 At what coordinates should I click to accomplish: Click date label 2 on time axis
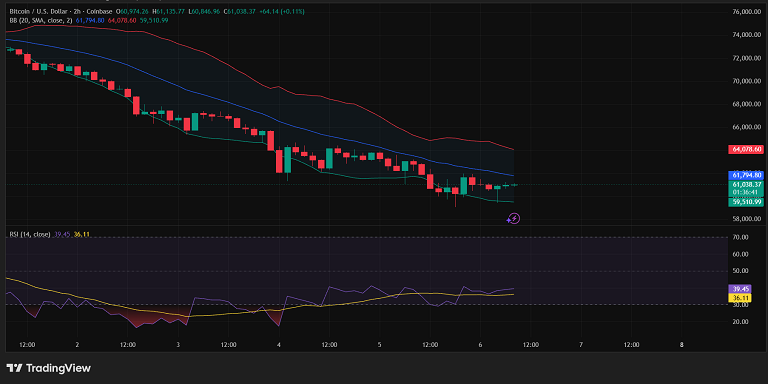tap(77, 345)
